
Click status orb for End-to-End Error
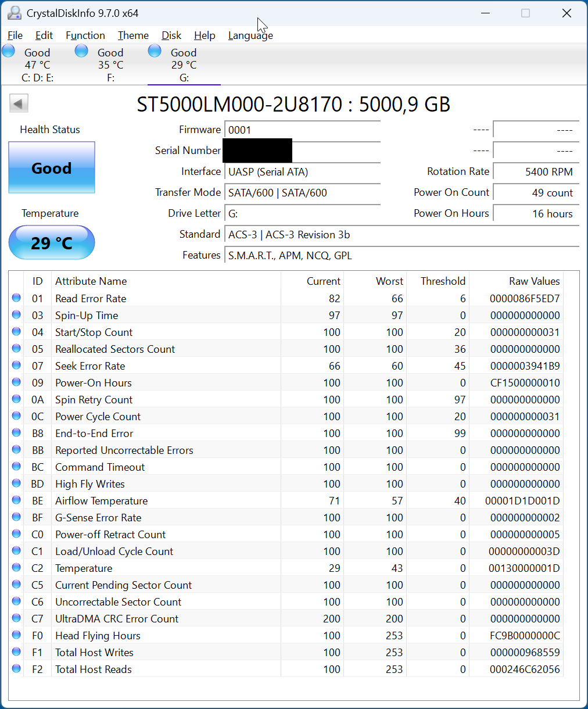coord(16,433)
